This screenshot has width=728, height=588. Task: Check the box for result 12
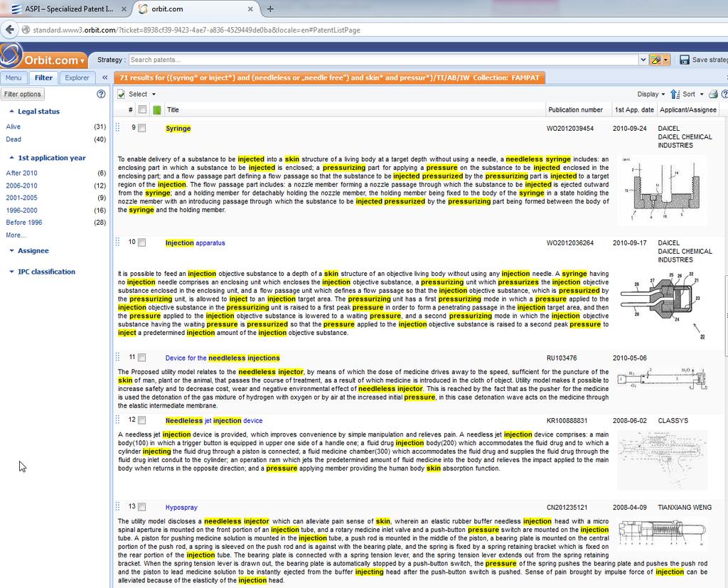(142, 420)
